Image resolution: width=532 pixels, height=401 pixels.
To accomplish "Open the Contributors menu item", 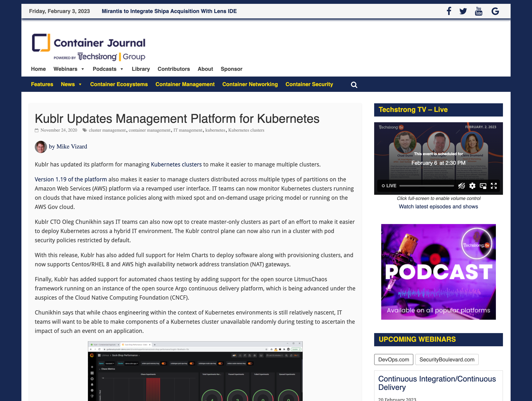I will pos(174,69).
